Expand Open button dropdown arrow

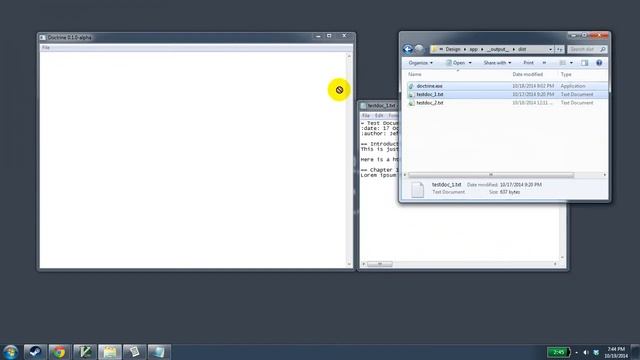coord(470,63)
